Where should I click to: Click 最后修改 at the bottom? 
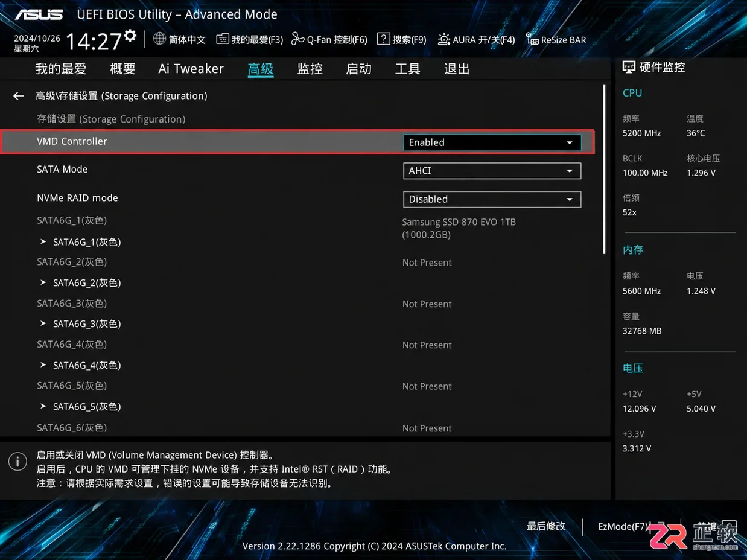[x=546, y=526]
